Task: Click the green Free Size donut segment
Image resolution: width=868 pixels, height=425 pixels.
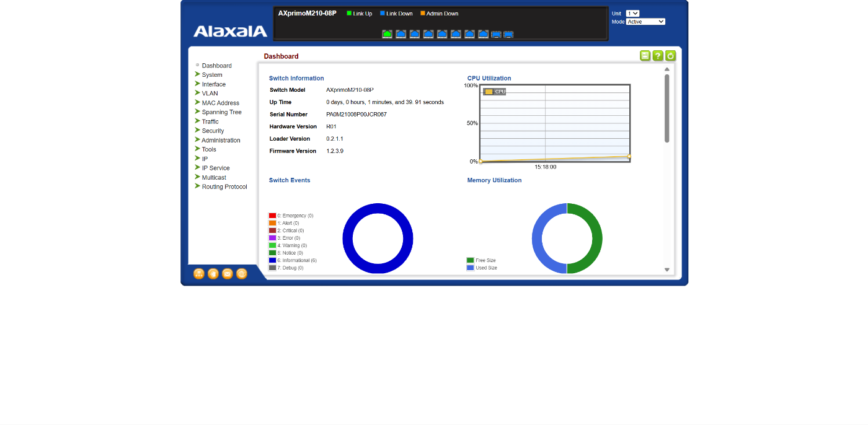Action: click(x=597, y=239)
